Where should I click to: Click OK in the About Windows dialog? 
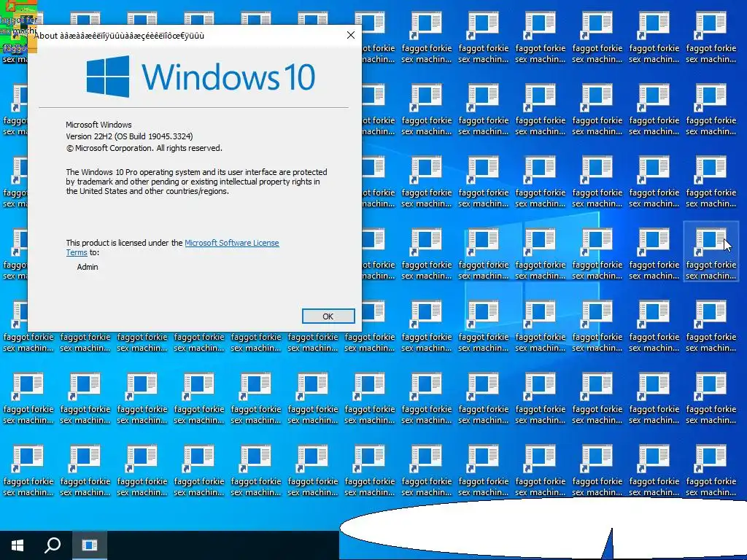pyautogui.click(x=328, y=316)
